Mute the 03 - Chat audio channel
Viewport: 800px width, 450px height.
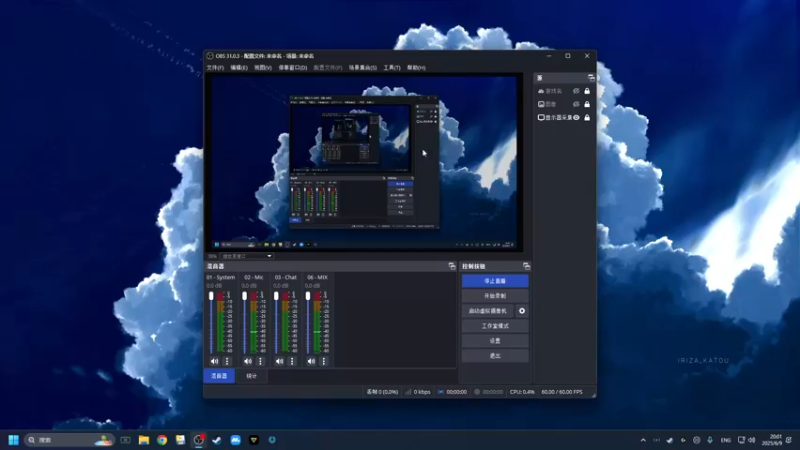point(279,361)
